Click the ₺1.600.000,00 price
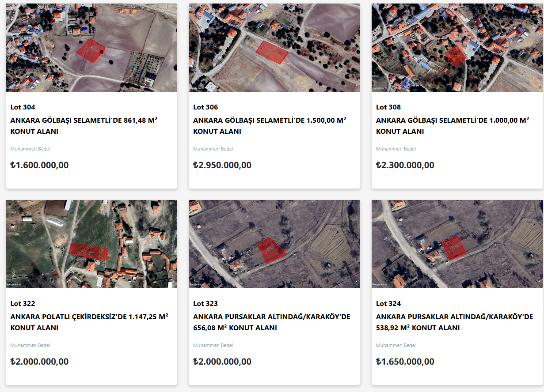The image size is (544, 392). (39, 165)
